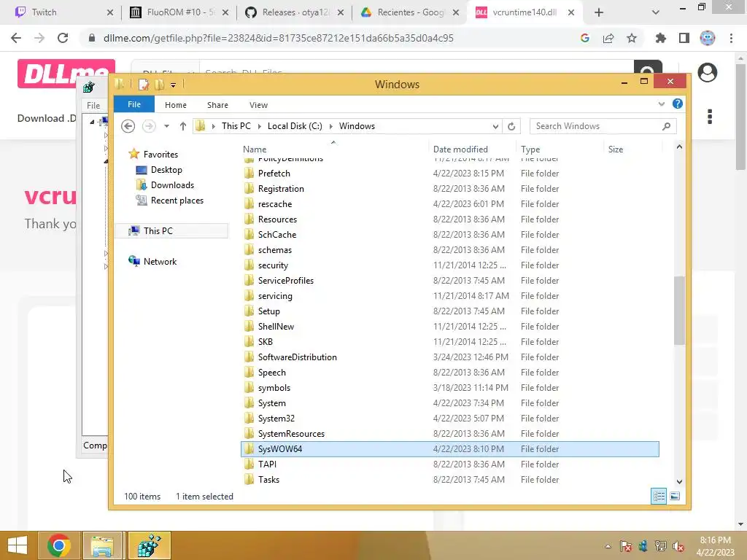Go back in the Explorer window
This screenshot has width=747, height=560.
pyautogui.click(x=128, y=126)
